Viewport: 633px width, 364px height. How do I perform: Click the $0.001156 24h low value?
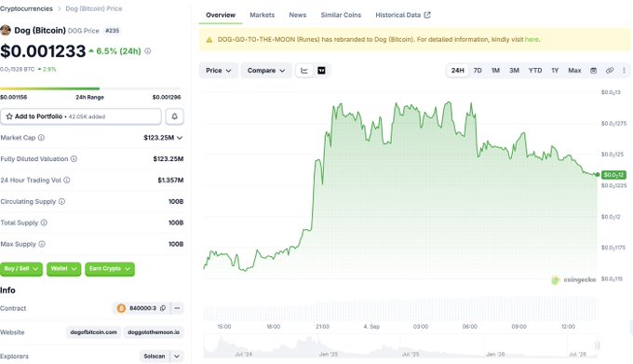coord(14,97)
